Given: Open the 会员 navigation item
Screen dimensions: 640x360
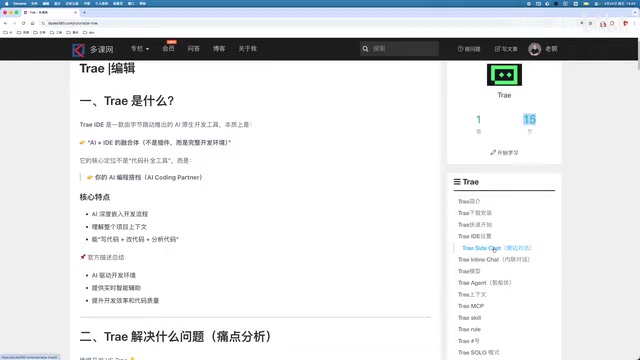Looking at the screenshot, I should 169,49.
